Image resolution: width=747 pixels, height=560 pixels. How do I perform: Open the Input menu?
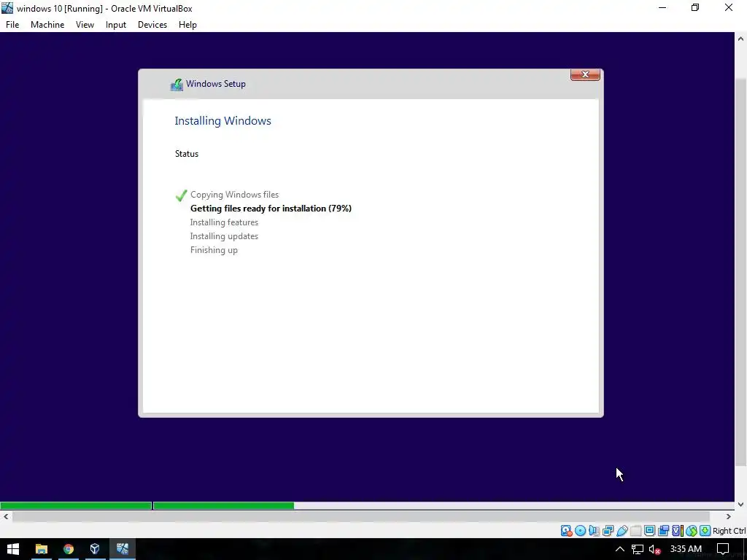[x=116, y=25]
